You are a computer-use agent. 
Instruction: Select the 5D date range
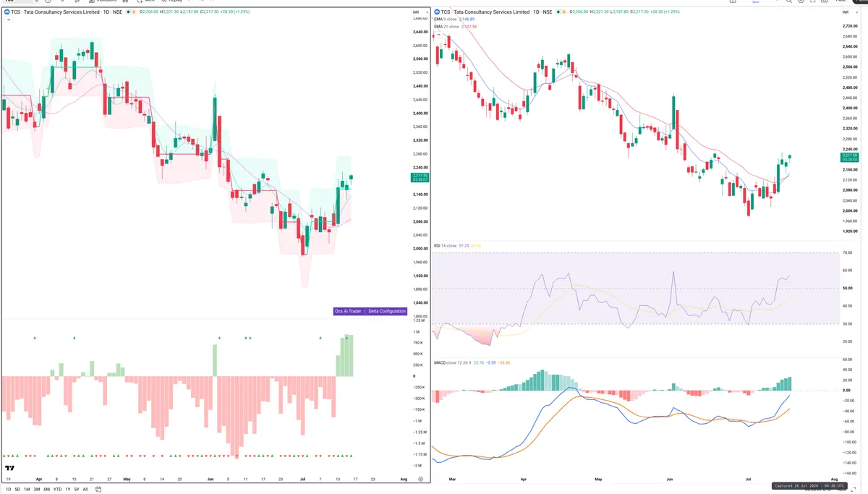pos(17,489)
